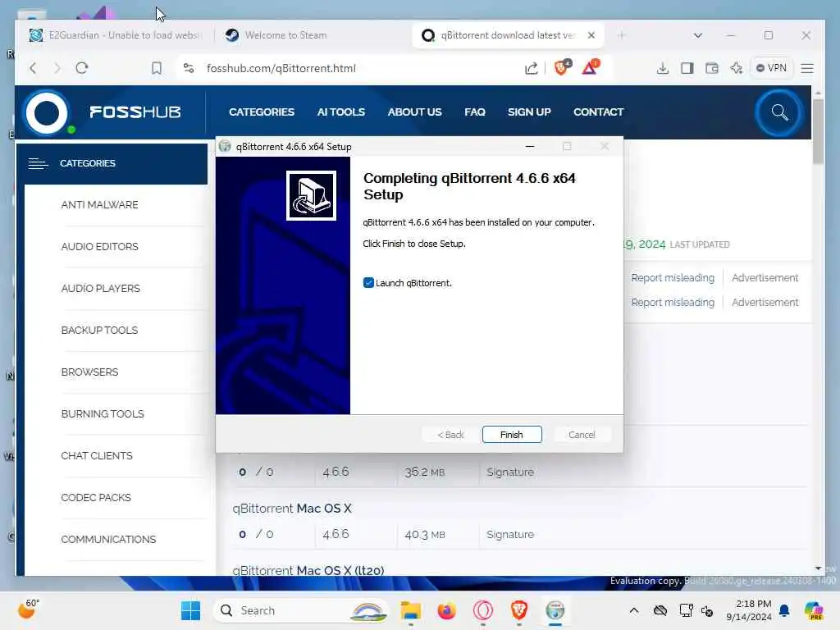Click the second Report misleading link
This screenshot has width=840, height=630.
point(673,302)
